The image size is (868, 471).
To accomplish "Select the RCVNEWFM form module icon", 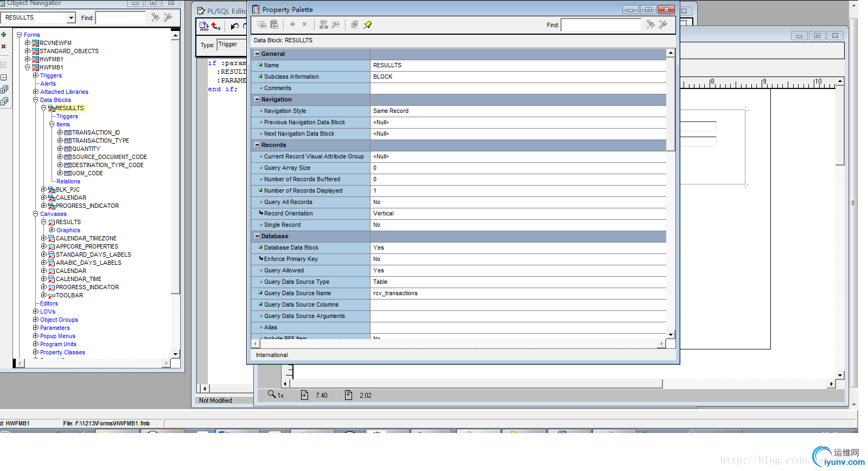I will coord(35,43).
